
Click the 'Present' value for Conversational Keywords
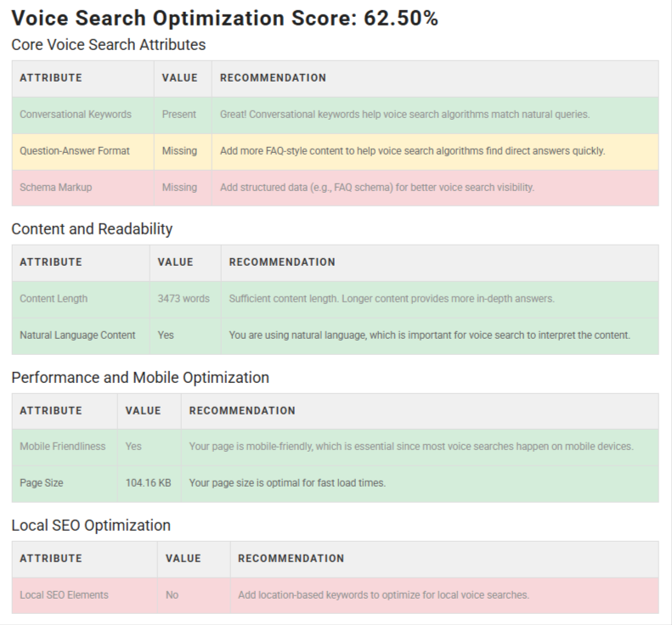[179, 114]
